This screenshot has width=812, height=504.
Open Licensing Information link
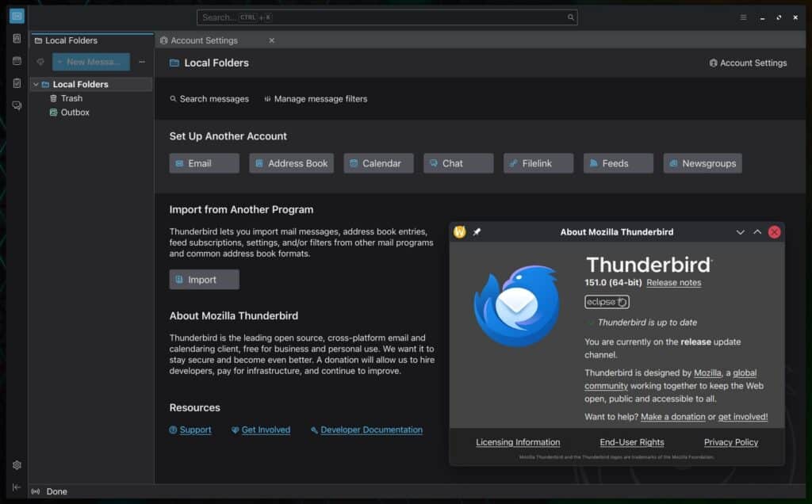click(x=518, y=442)
